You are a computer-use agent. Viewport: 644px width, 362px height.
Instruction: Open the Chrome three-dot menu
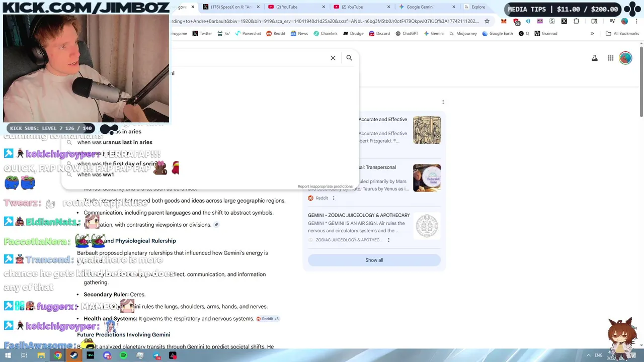(x=636, y=21)
